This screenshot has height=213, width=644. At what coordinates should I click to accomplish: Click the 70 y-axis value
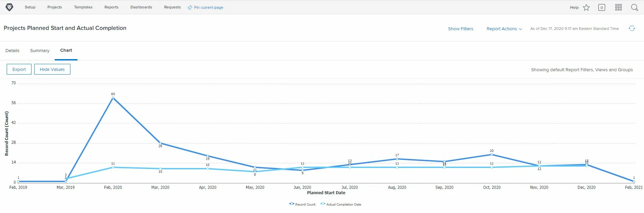tap(13, 83)
